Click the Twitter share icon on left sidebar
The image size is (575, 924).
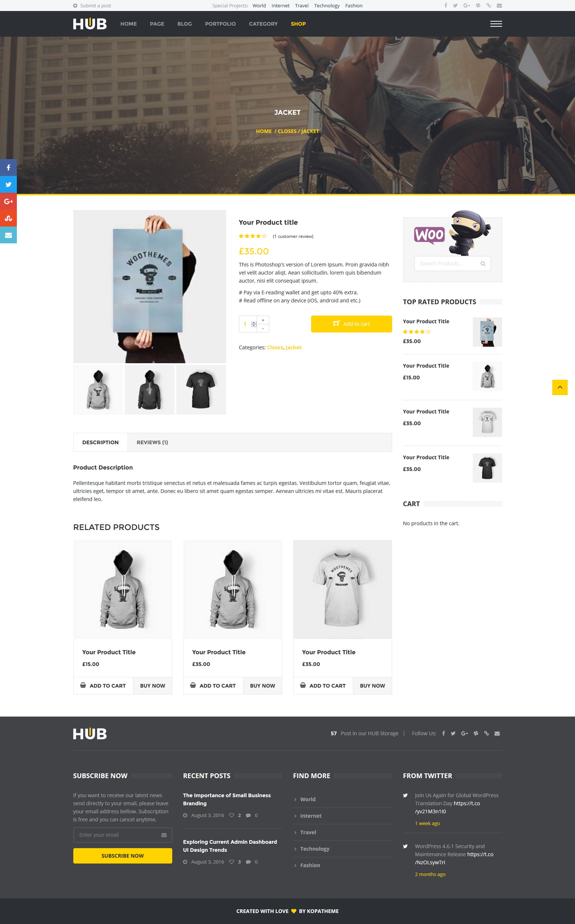pyautogui.click(x=8, y=184)
